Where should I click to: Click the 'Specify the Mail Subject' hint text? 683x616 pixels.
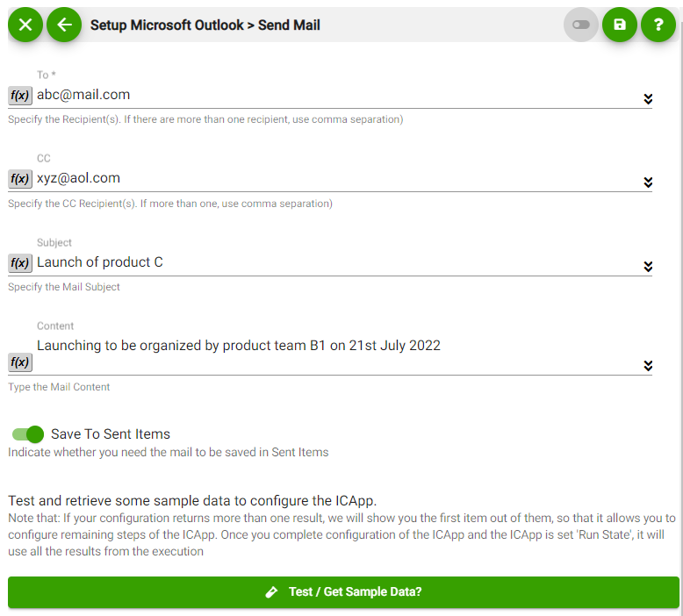click(x=63, y=287)
